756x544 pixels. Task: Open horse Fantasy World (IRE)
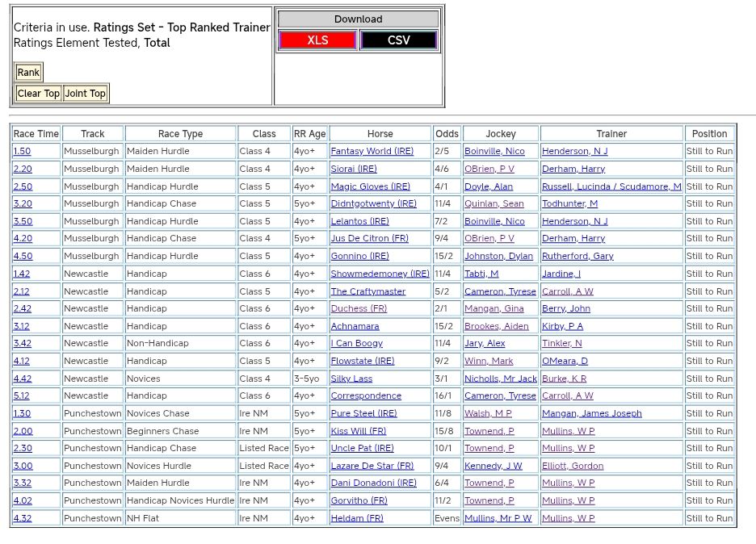point(372,152)
